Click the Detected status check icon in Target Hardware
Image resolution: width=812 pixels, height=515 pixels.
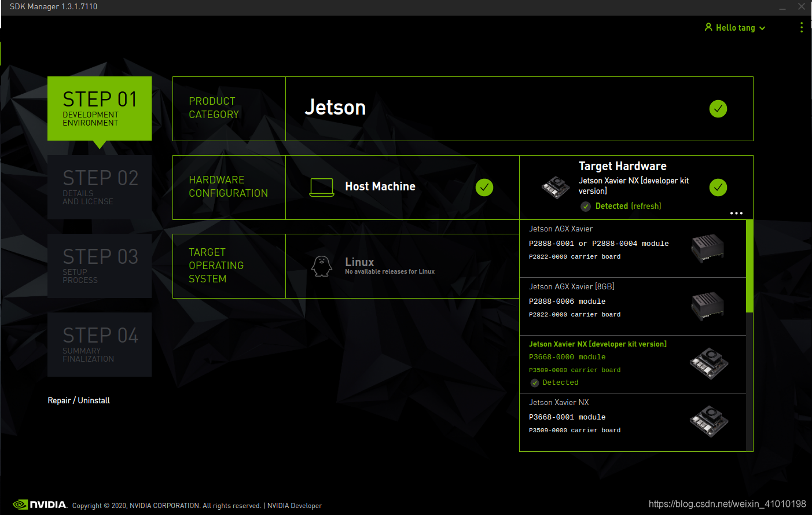tap(586, 207)
